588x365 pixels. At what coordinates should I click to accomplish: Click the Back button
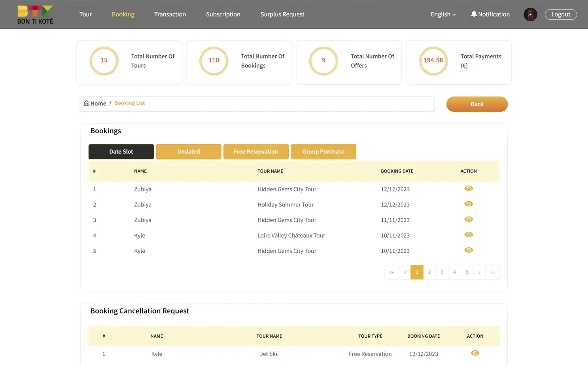[477, 104]
